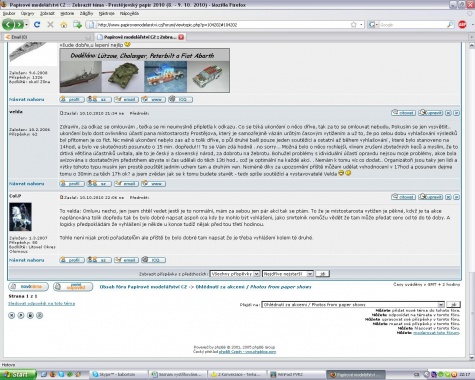Click the split topic moderator icon

(x=40, y=315)
